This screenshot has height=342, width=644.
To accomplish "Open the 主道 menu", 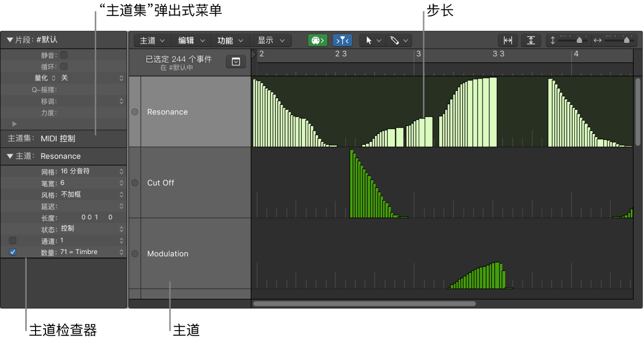I will point(151,40).
